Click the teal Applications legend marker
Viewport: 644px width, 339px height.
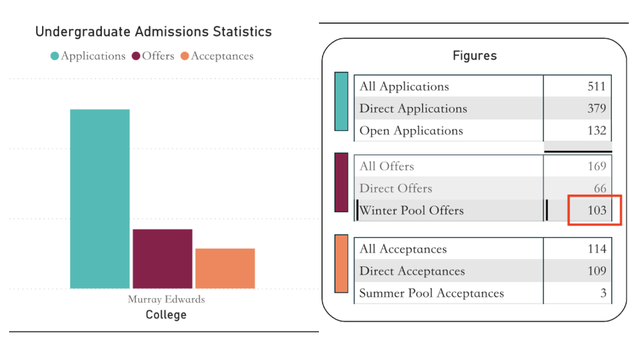point(55,56)
